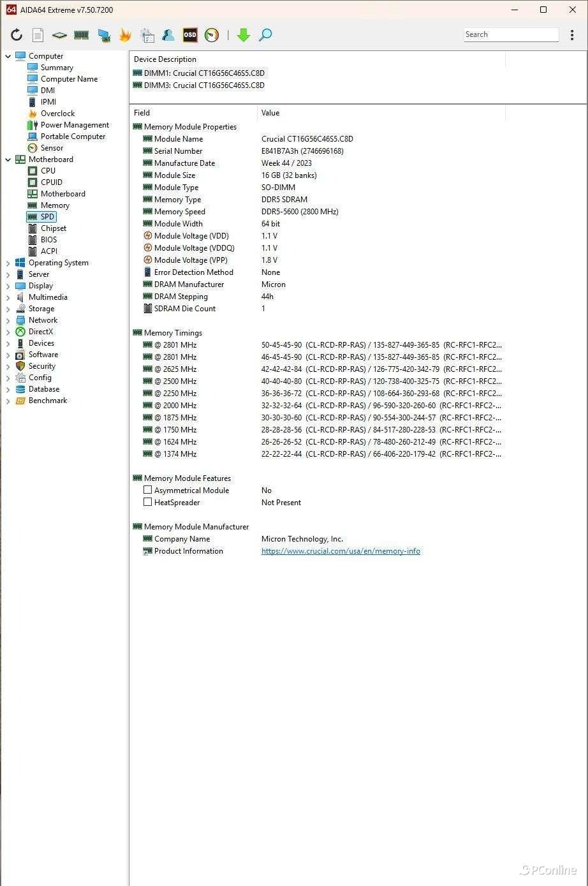Select DIMM3 Crucial device entry

coord(198,85)
